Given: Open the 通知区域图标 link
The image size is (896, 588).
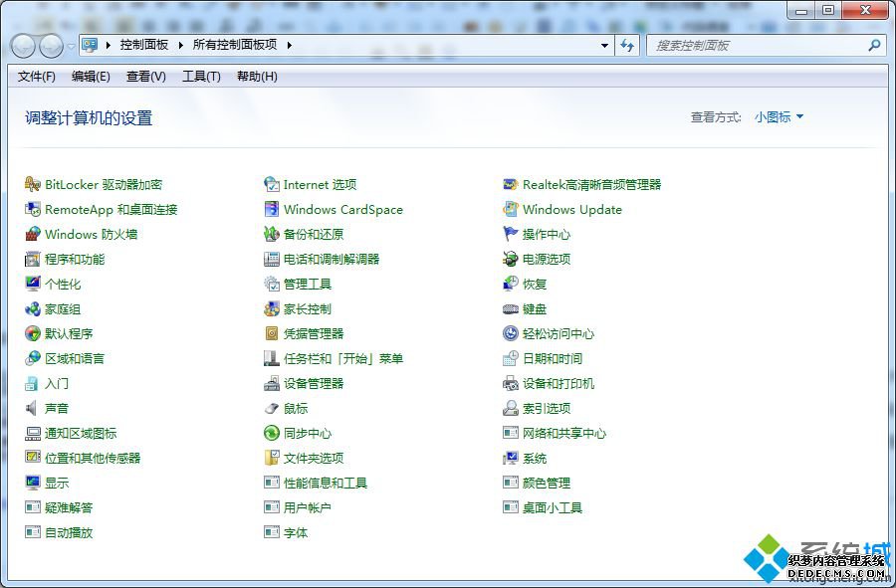Looking at the screenshot, I should click(81, 434).
